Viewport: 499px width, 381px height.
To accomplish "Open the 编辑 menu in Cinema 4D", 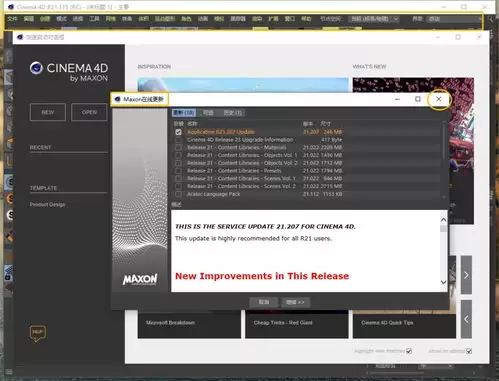I will point(29,19).
